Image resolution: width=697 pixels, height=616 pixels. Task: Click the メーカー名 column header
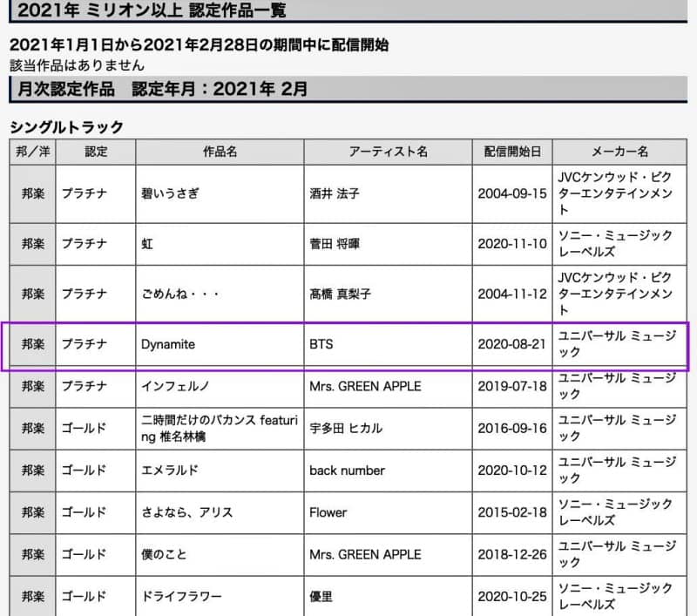(x=619, y=152)
